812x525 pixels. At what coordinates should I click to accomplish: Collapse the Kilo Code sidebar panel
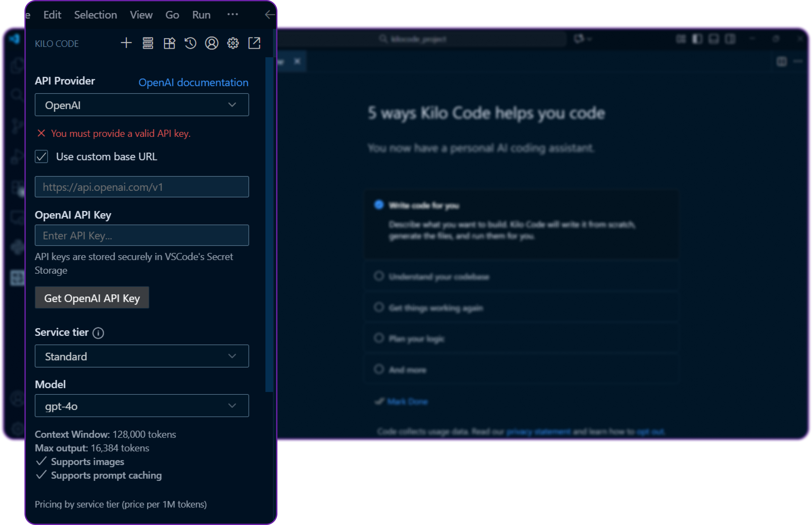270,15
